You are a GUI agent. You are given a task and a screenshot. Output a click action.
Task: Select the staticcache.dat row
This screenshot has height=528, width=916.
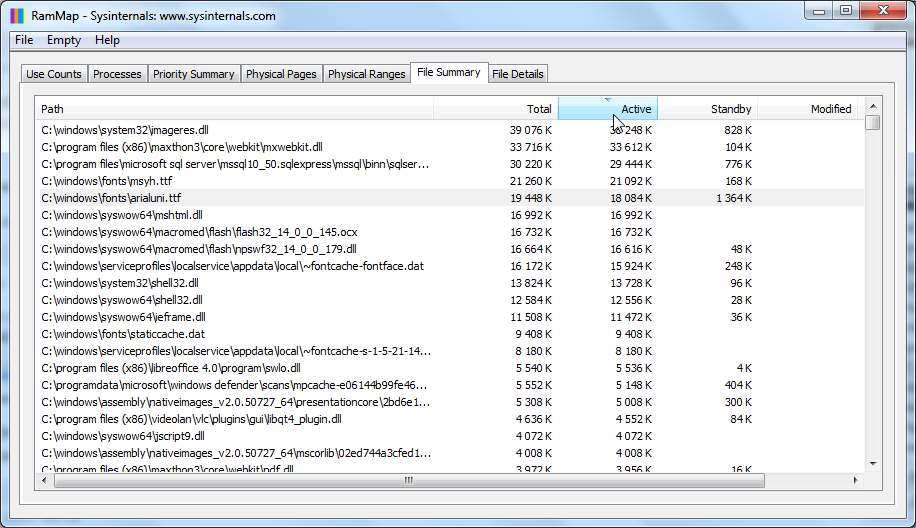[450, 334]
